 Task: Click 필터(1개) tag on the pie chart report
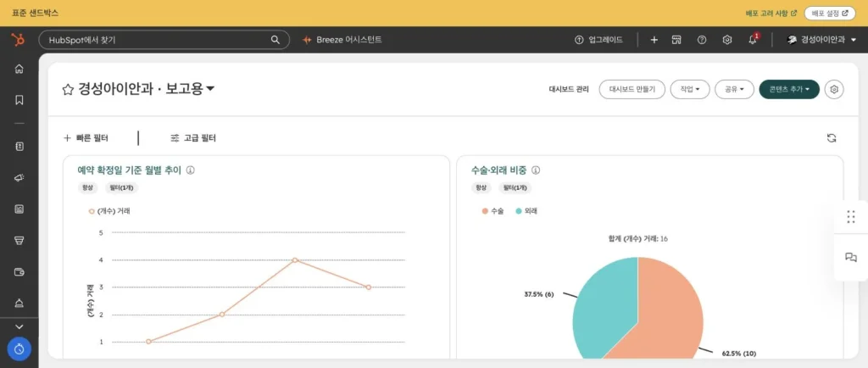515,188
